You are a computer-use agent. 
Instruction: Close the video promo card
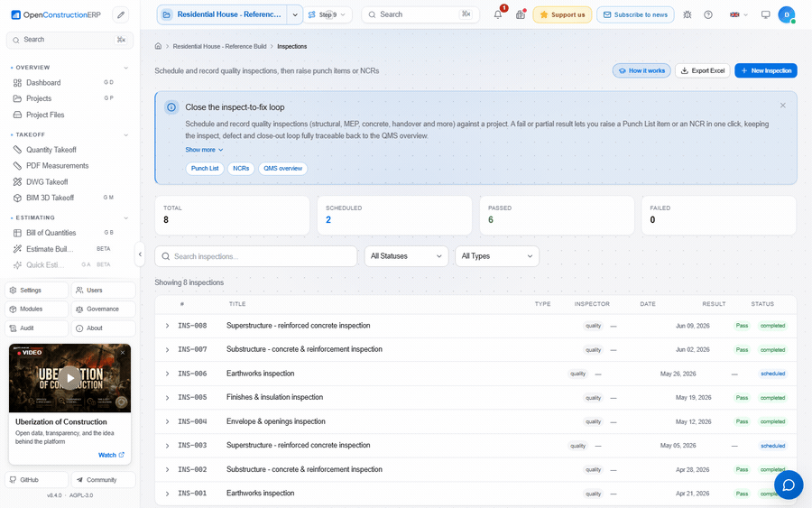(x=123, y=352)
